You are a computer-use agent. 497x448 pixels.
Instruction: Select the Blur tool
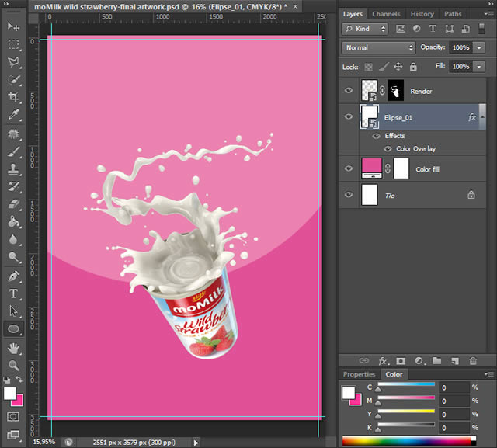tap(13, 239)
